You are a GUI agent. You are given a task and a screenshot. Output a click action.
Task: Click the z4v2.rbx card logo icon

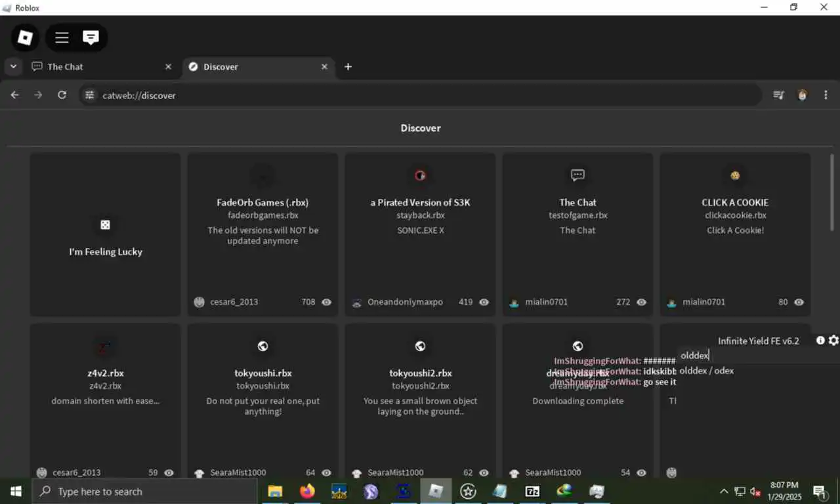click(x=105, y=346)
